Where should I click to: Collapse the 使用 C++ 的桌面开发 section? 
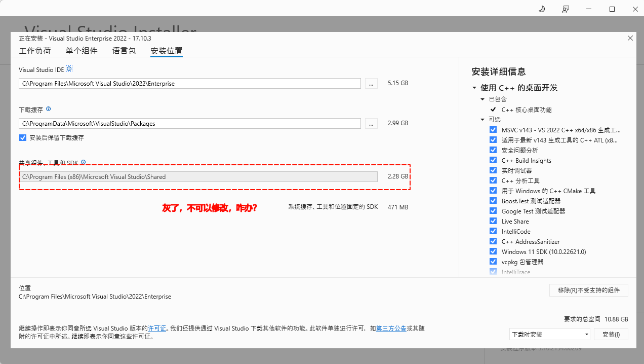pos(474,88)
